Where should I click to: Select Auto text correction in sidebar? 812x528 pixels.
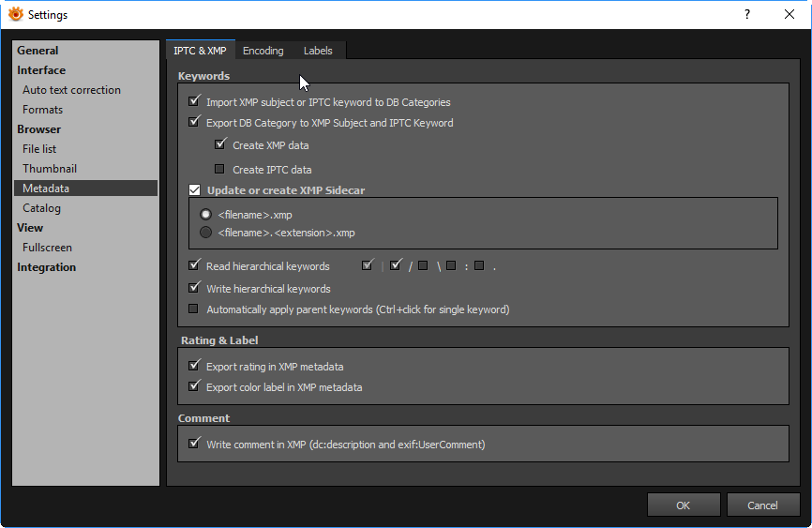click(x=71, y=90)
